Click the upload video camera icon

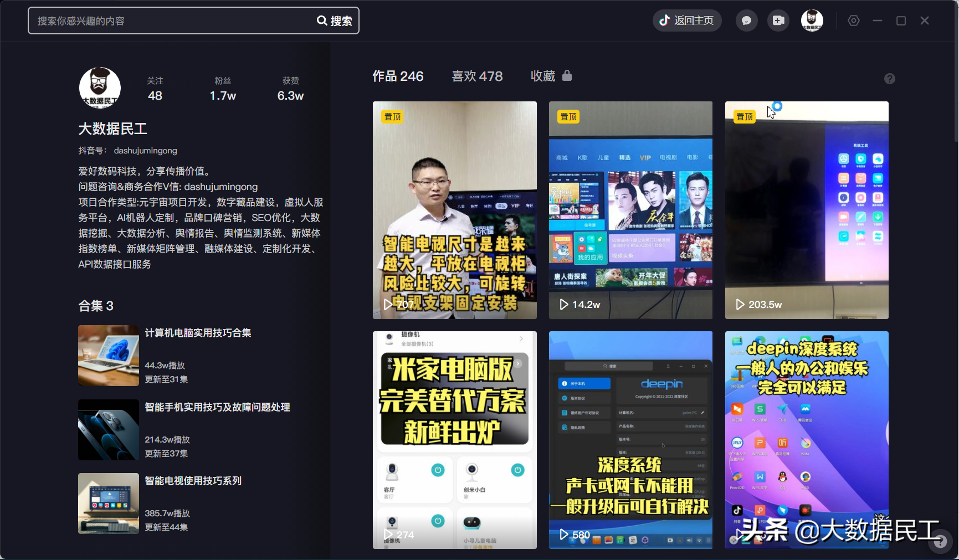pyautogui.click(x=778, y=20)
